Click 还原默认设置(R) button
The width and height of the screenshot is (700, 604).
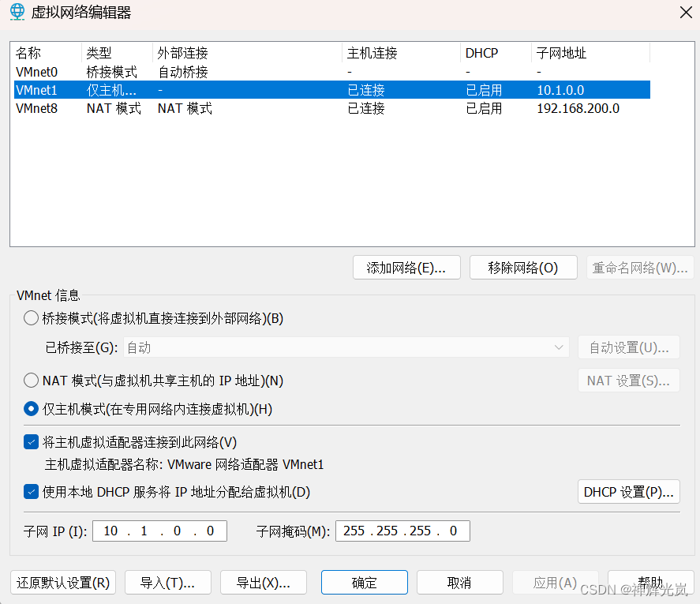click(63, 583)
